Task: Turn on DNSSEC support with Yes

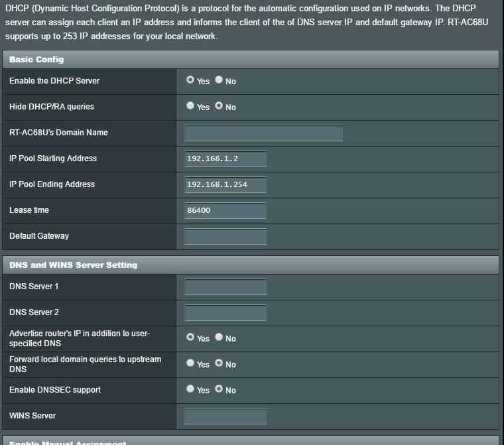Action: coord(190,389)
